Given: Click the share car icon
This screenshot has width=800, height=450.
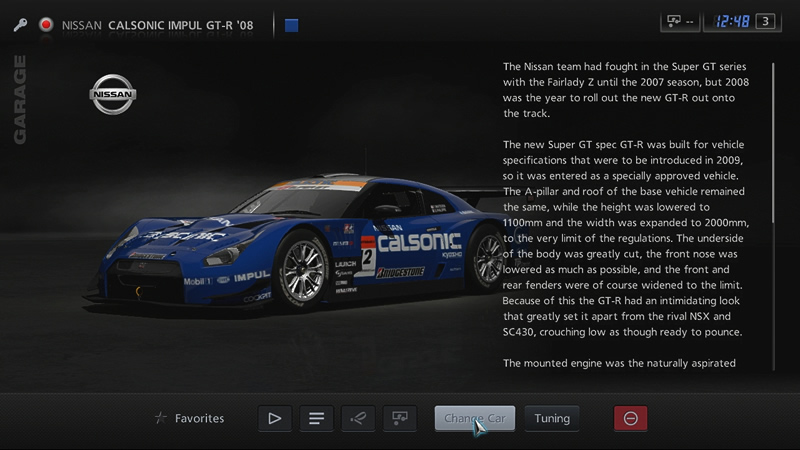Looking at the screenshot, I should click(x=357, y=418).
